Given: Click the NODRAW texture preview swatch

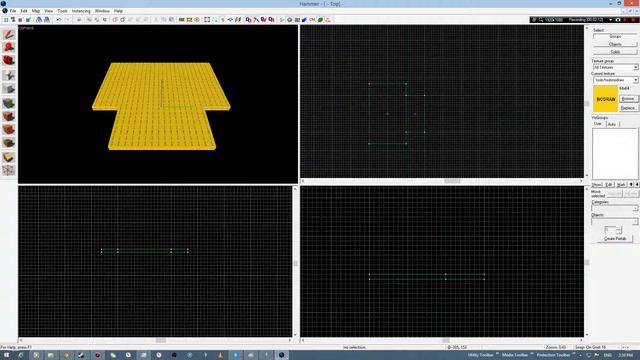Looking at the screenshot, I should (x=605, y=99).
